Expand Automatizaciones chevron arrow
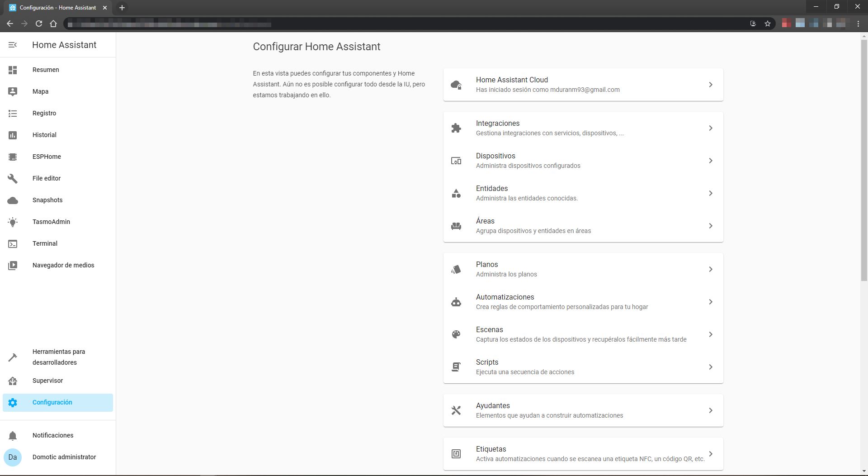 (711, 302)
